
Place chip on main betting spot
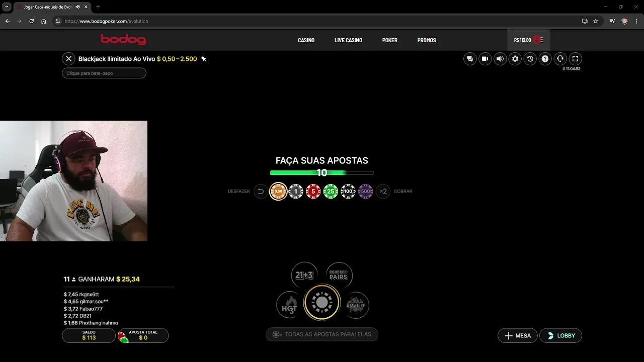point(322,302)
